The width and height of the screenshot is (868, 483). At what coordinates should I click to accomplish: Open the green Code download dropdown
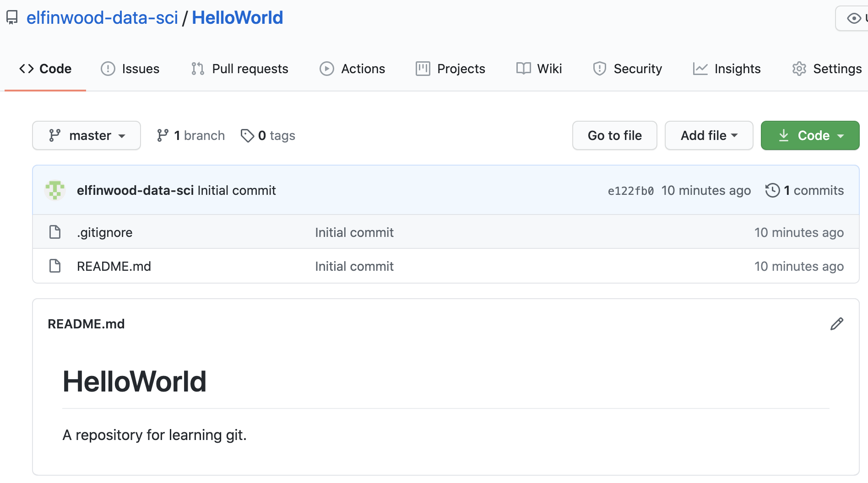810,135
